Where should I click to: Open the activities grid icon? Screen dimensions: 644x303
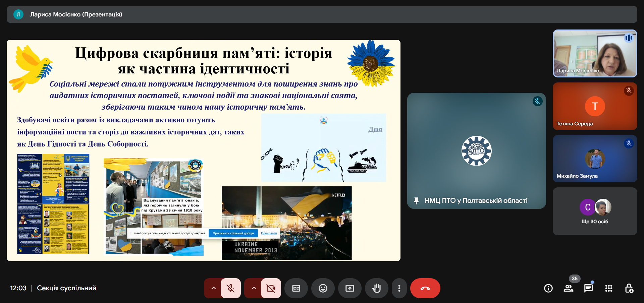pos(609,288)
